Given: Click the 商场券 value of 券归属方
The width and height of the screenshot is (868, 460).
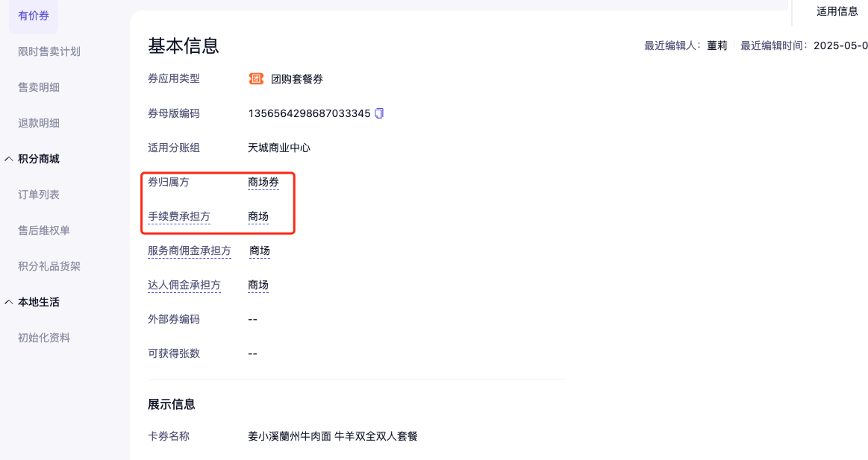Looking at the screenshot, I should [x=263, y=182].
